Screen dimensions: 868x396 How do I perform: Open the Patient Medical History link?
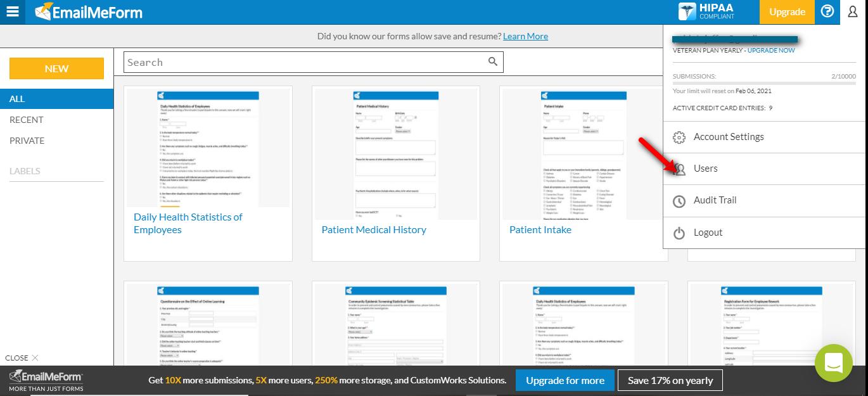tap(374, 230)
